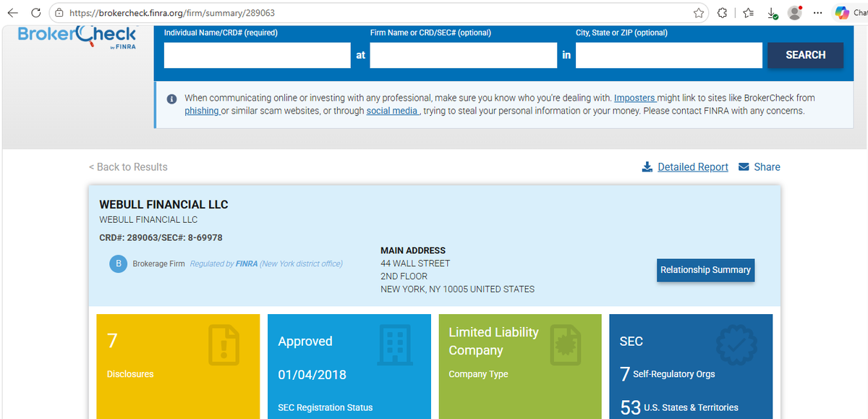
Task: Click the 01/04/2018 approval date
Action: (312, 375)
